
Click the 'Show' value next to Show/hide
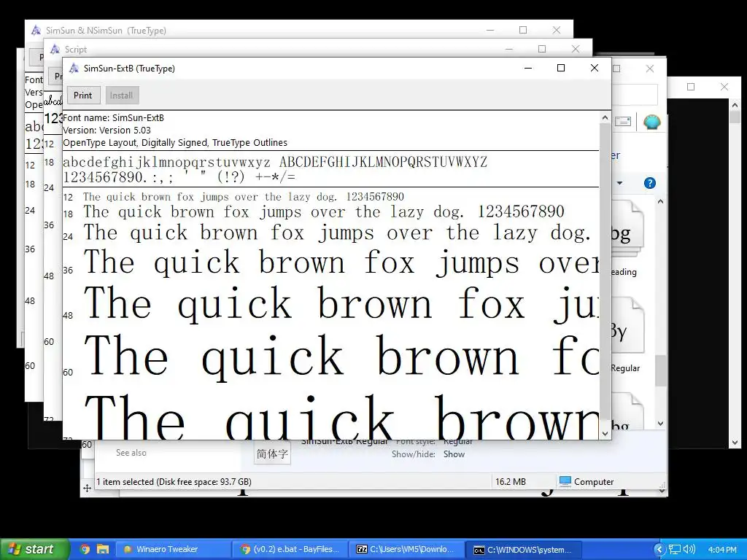click(454, 454)
